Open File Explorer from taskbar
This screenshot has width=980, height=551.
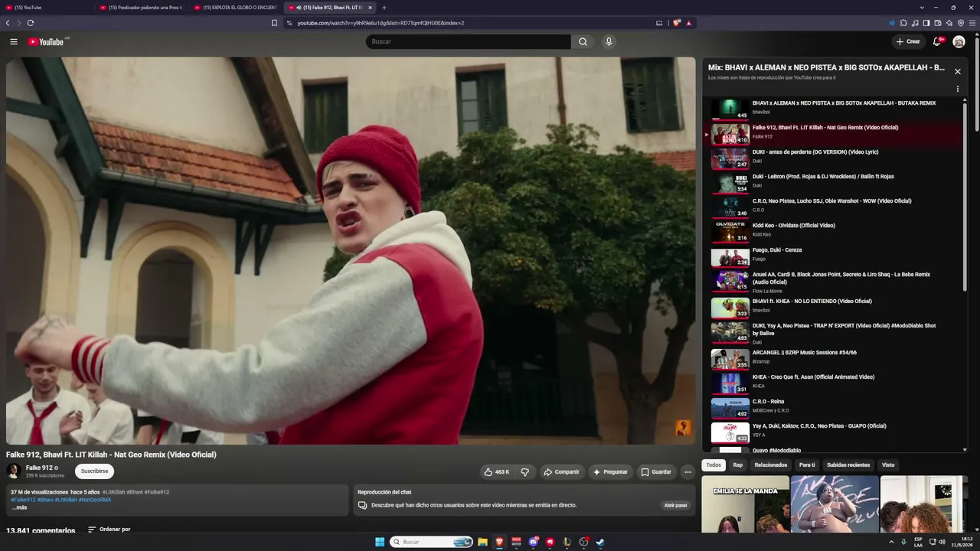click(x=482, y=542)
